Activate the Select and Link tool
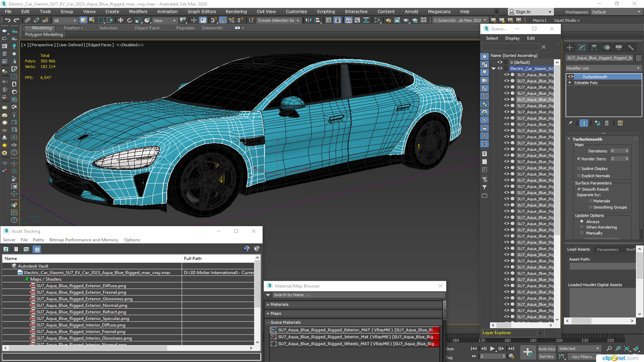 click(28, 20)
